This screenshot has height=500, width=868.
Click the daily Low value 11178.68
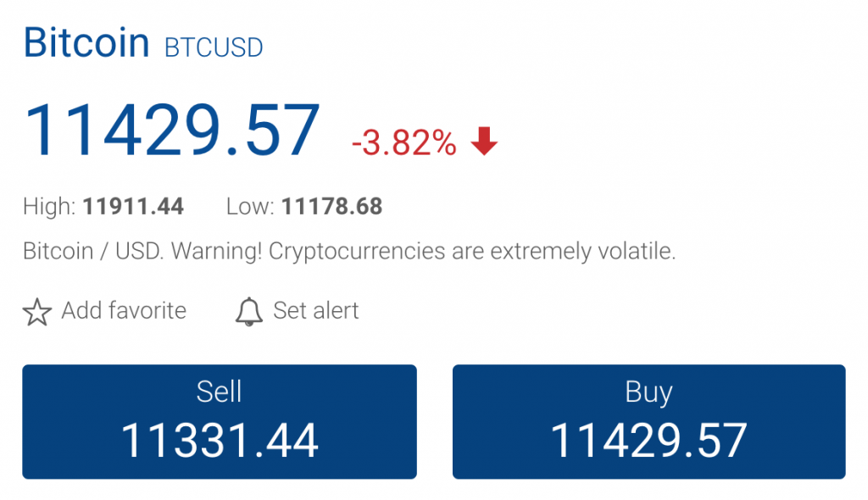(332, 207)
